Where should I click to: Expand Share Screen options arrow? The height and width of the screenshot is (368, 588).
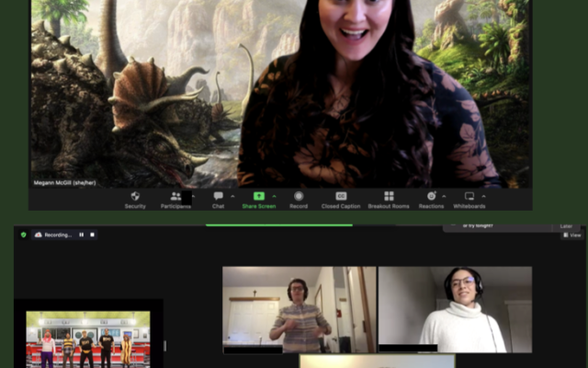click(x=274, y=196)
